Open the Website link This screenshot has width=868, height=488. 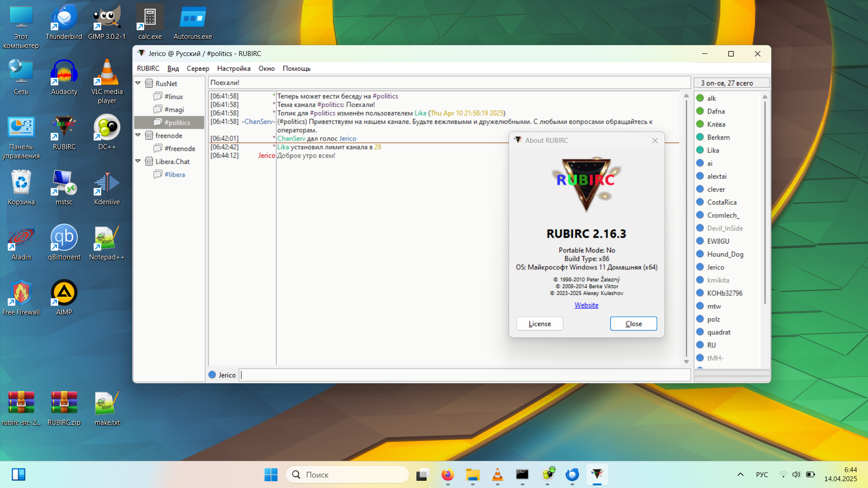tap(586, 305)
